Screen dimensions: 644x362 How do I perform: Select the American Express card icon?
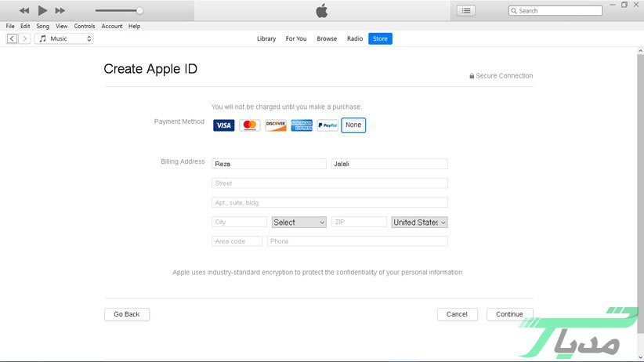click(302, 125)
